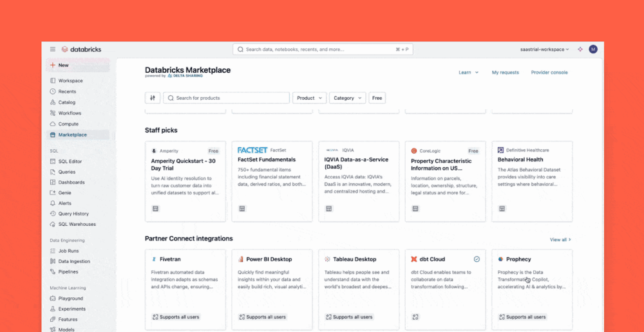Click the Genie sidebar icon
This screenshot has height=332, width=644.
53,192
